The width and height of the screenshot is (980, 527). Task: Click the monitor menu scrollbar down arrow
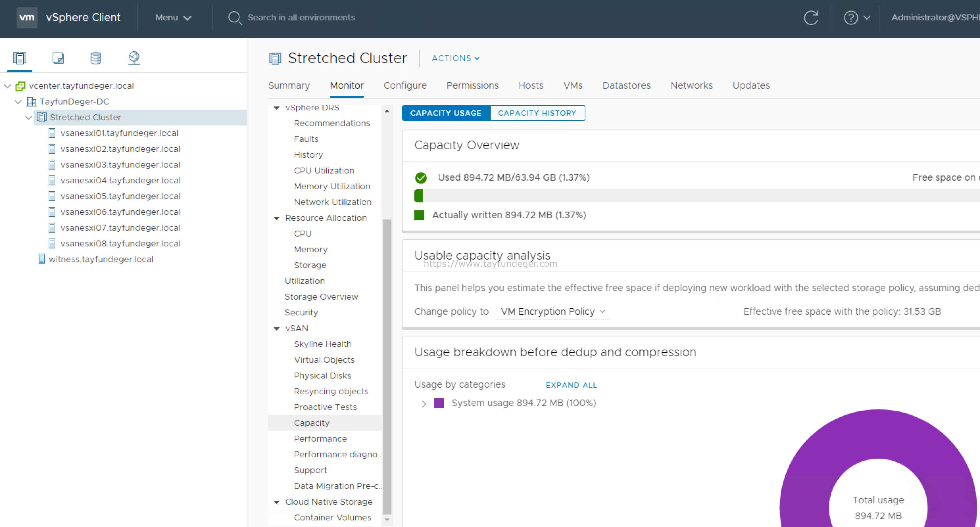pos(387,520)
